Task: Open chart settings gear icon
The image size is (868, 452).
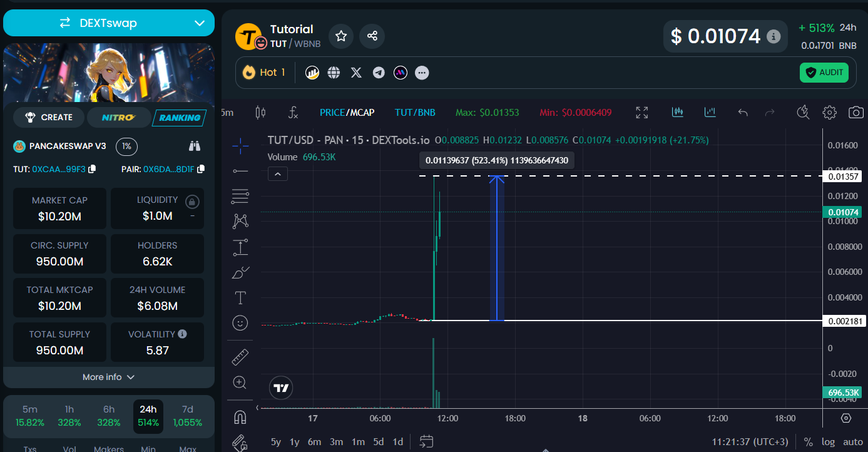Action: point(829,113)
